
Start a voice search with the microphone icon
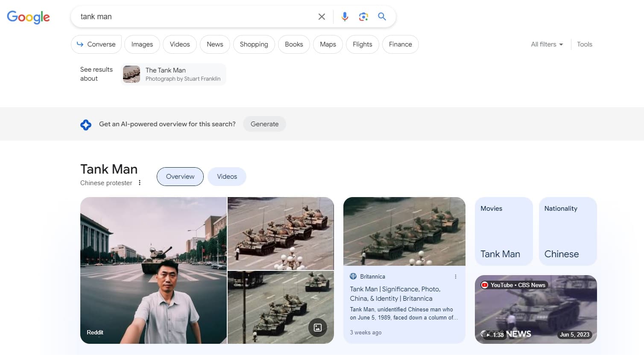[x=345, y=17]
